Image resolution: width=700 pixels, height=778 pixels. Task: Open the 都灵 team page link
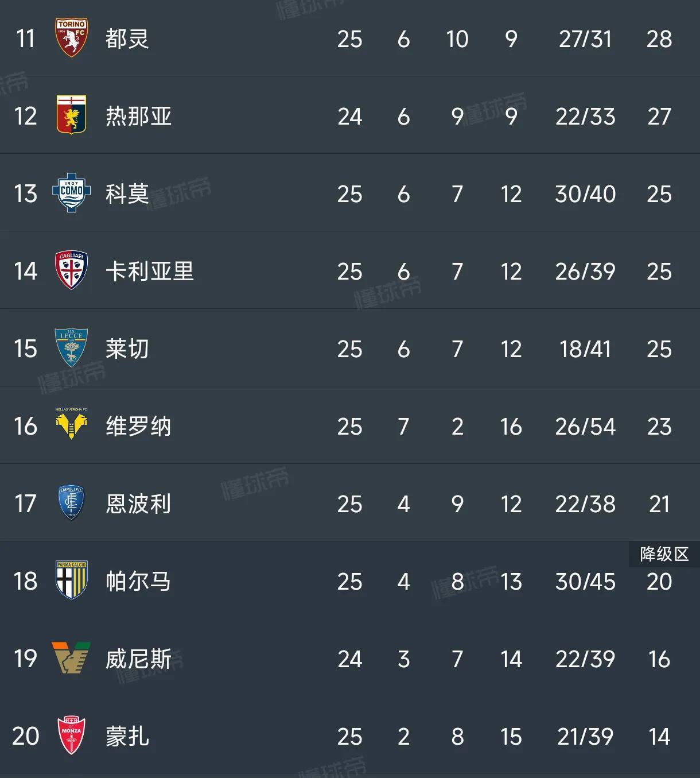click(127, 38)
